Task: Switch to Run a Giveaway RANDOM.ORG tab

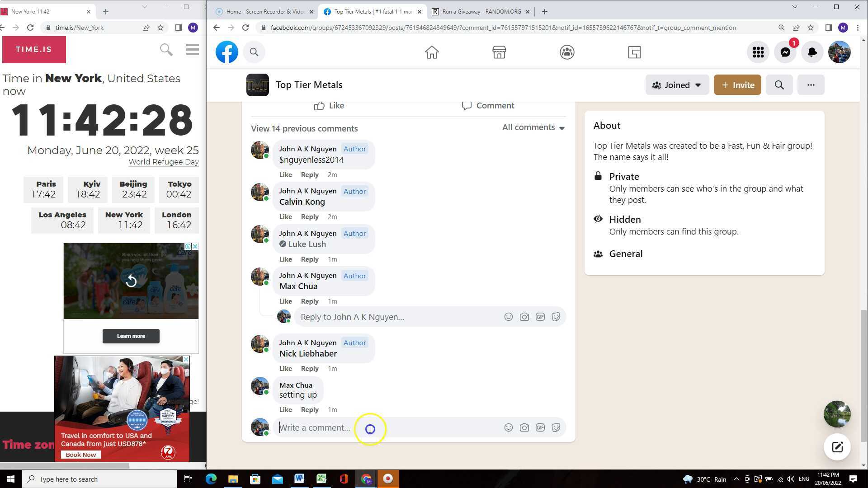Action: [x=481, y=12]
